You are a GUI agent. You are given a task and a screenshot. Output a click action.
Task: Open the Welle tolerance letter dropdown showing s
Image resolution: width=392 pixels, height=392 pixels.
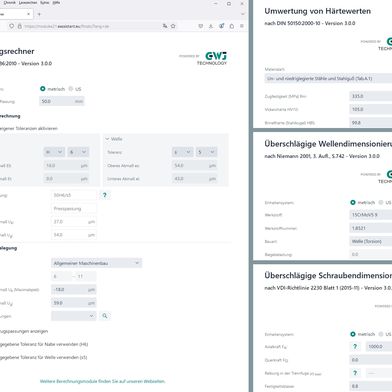point(183,152)
